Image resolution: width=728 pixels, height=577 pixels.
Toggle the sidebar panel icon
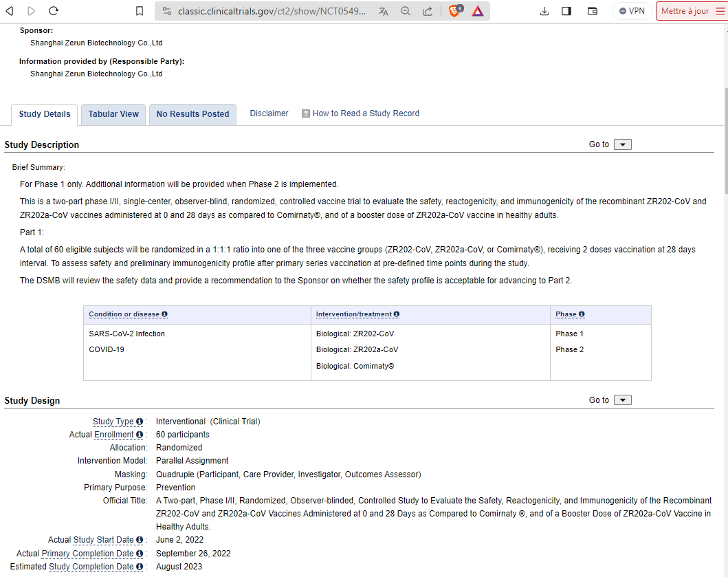(x=566, y=11)
